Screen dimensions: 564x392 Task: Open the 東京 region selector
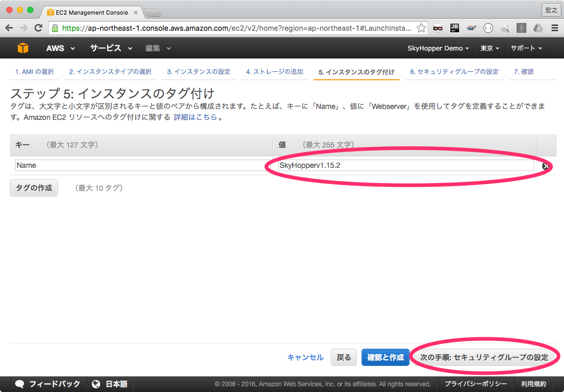490,48
